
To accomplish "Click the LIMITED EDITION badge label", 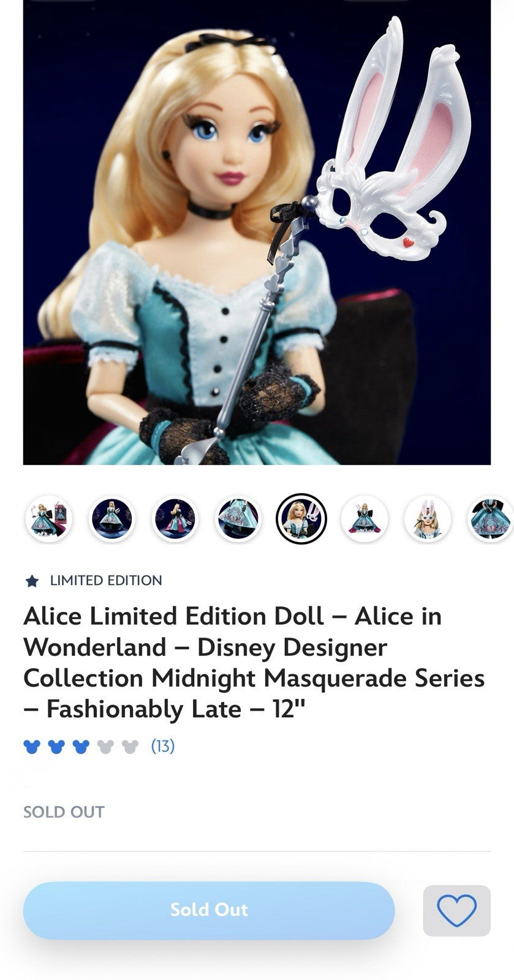I will [x=106, y=581].
